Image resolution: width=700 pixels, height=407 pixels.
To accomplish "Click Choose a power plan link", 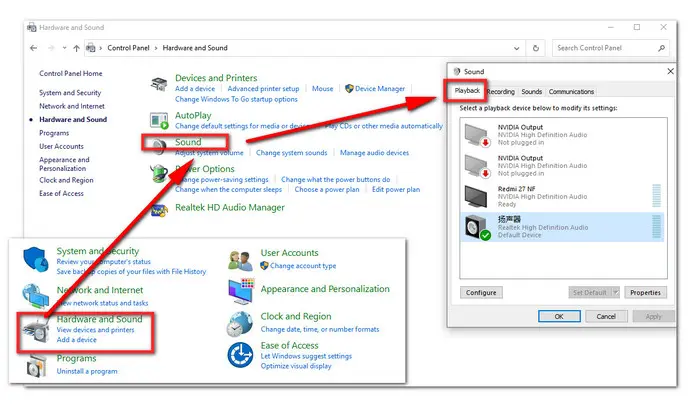I will point(327,189).
